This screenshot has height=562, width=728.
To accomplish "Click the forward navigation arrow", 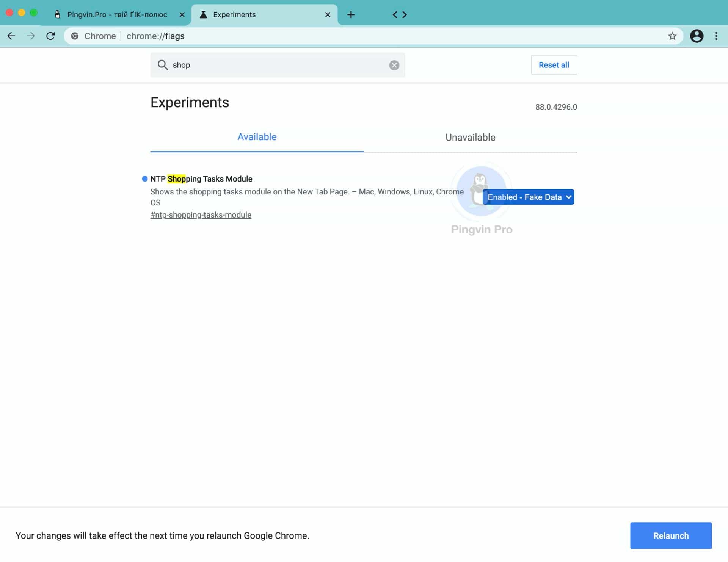I will pos(31,36).
